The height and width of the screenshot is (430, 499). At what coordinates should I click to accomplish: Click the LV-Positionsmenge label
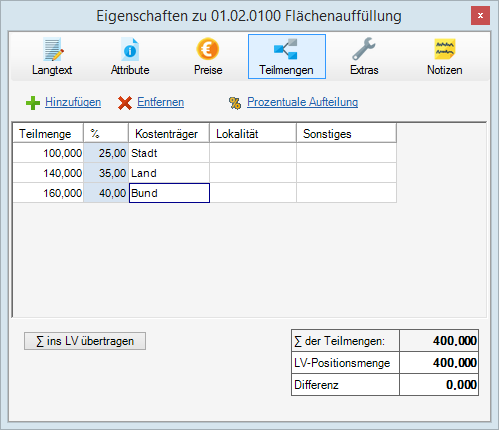click(342, 363)
